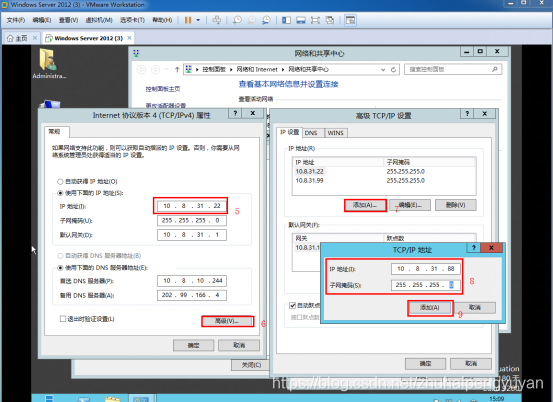Open 控制面板主页 link
The width and height of the screenshot is (553, 402).
coord(163,89)
